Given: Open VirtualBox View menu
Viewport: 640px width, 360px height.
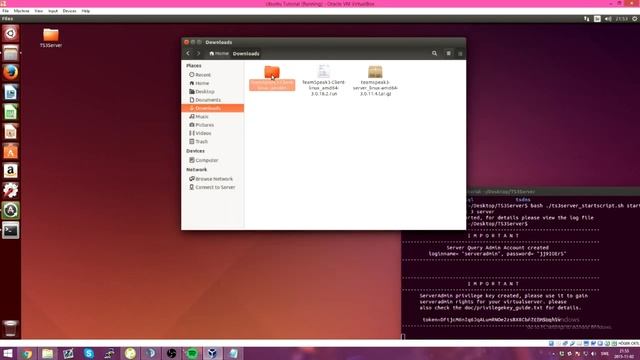Looking at the screenshot, I should pyautogui.click(x=39, y=11).
